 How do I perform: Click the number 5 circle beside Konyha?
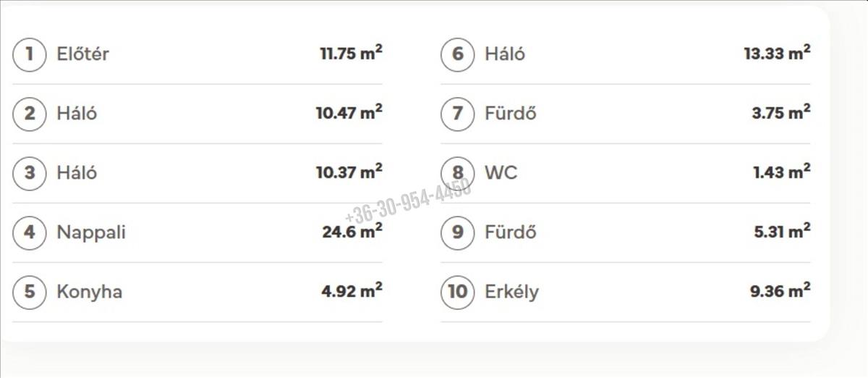point(30,292)
